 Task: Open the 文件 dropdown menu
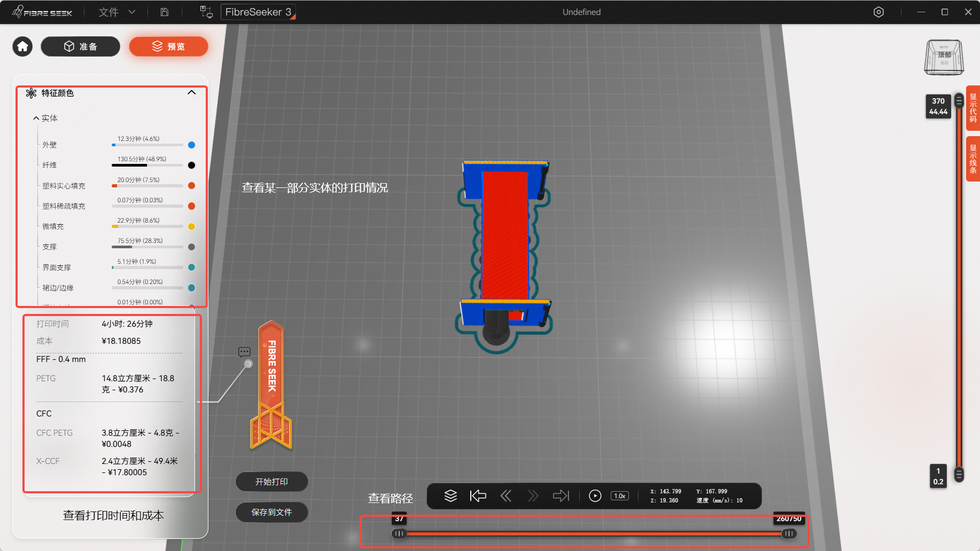pyautogui.click(x=117, y=12)
